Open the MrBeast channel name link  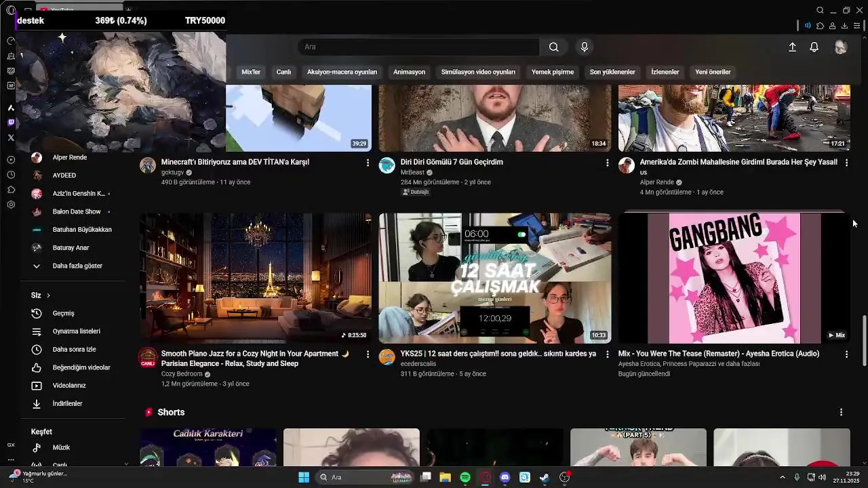point(412,172)
